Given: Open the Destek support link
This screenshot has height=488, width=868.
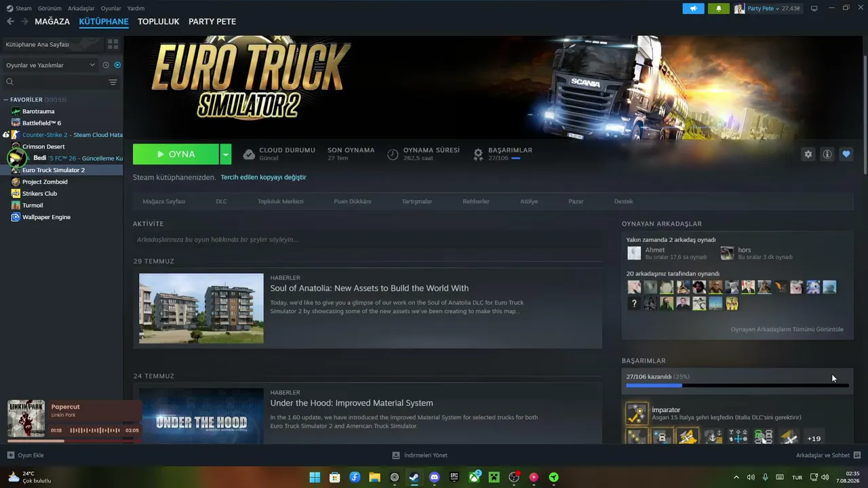Looking at the screenshot, I should [623, 201].
